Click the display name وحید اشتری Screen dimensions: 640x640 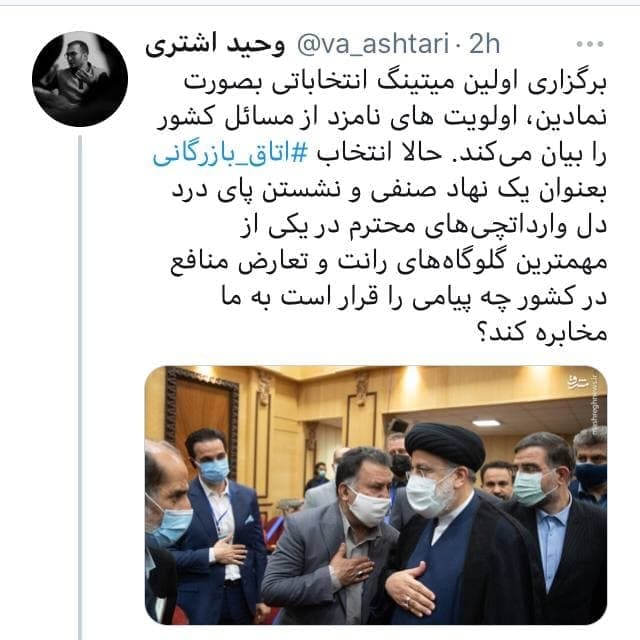coord(215,44)
